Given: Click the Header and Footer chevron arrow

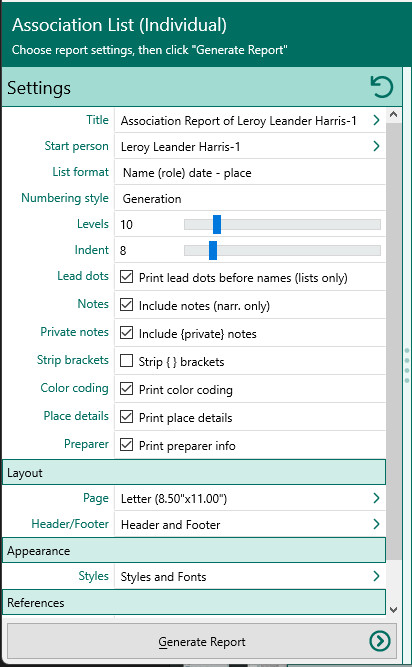Looking at the screenshot, I should click(376, 524).
